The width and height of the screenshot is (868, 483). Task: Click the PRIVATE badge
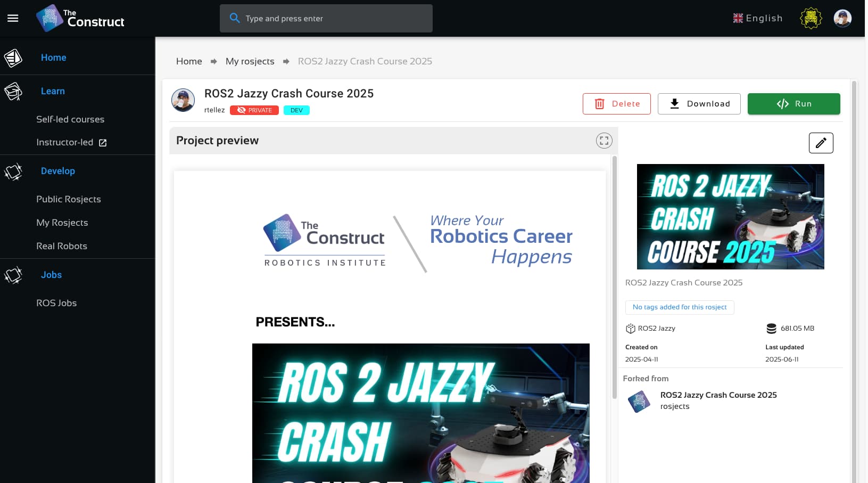coord(254,110)
